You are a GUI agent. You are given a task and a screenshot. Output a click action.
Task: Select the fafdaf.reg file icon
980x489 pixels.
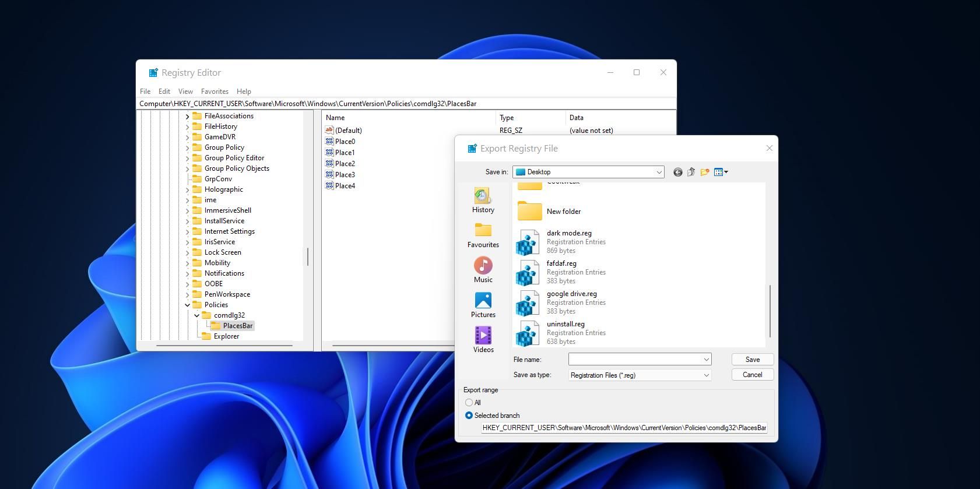point(527,272)
